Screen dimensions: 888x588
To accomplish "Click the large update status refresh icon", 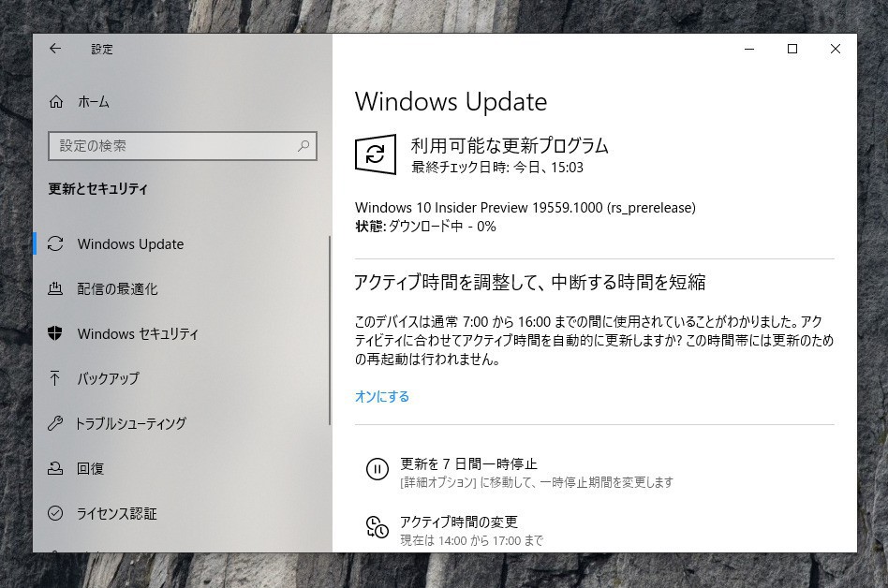I will (376, 154).
